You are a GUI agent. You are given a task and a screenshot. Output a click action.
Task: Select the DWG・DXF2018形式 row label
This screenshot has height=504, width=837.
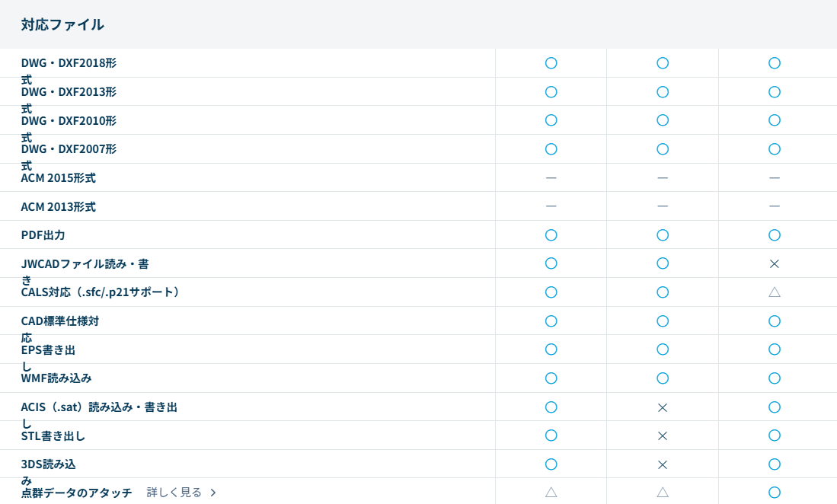[x=69, y=63]
